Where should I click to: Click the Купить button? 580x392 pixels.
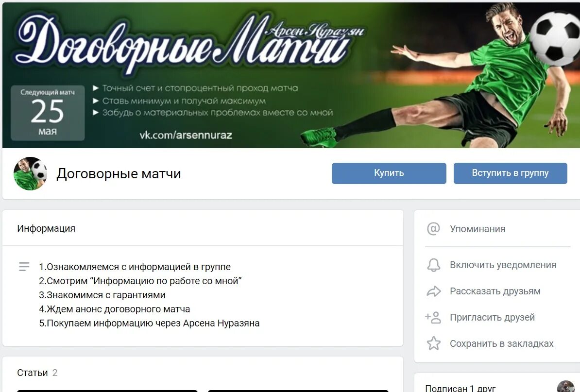coord(389,173)
